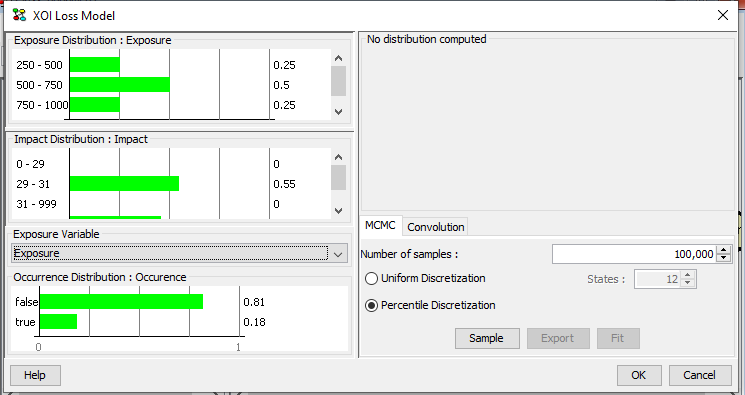Click Exposure Distribution scrollbar thumb
The height and width of the screenshot is (395, 745).
(x=338, y=81)
